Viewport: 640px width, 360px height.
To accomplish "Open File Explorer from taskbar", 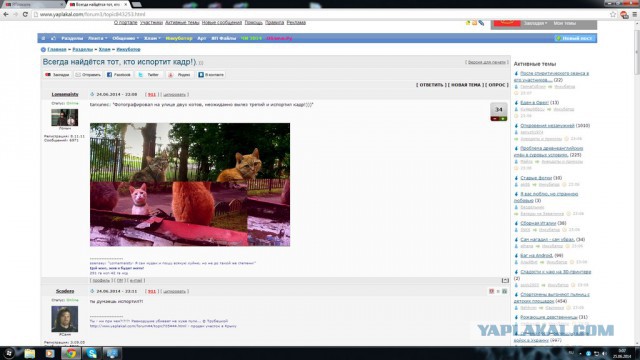I will coord(29,353).
